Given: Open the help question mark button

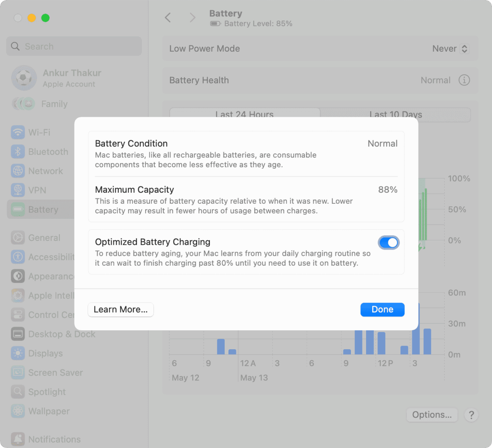Looking at the screenshot, I should (x=471, y=415).
